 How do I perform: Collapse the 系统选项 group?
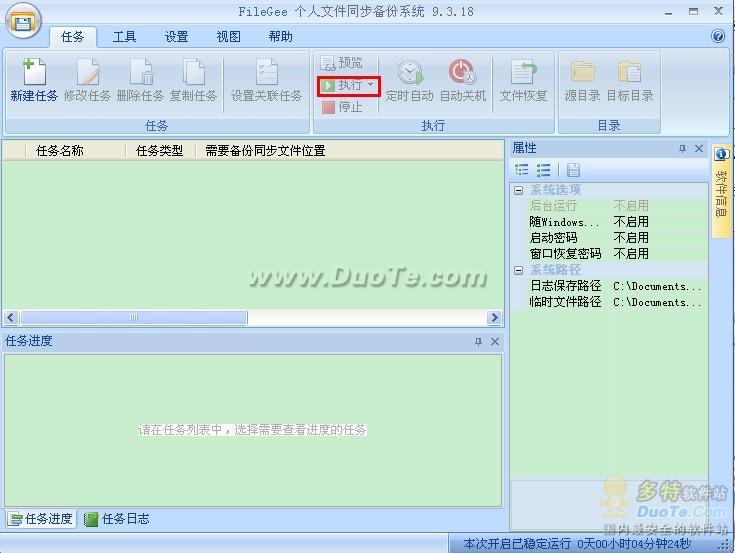pos(518,190)
